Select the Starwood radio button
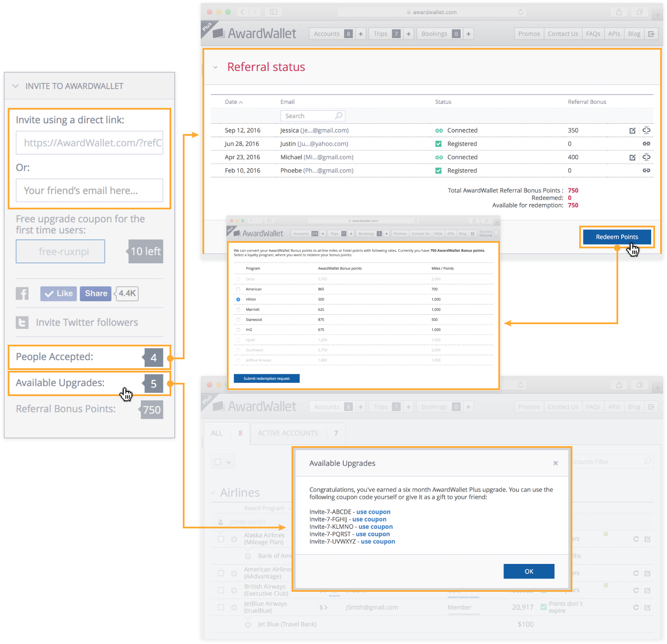This screenshot has width=667, height=644. (x=238, y=320)
